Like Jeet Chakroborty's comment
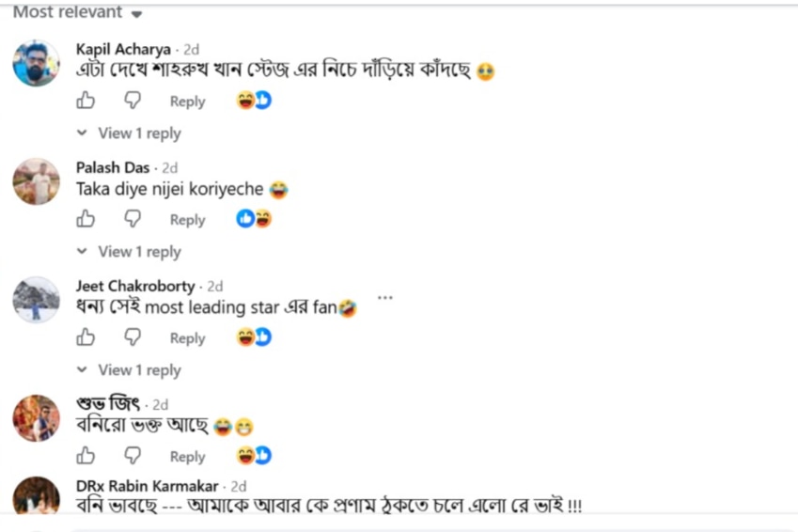The width and height of the screenshot is (798, 532). pos(86,337)
